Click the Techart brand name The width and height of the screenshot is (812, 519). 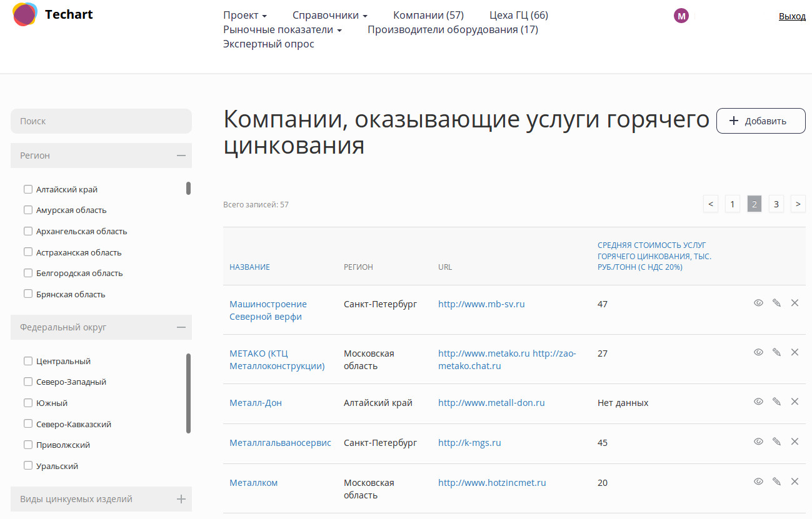(x=69, y=14)
